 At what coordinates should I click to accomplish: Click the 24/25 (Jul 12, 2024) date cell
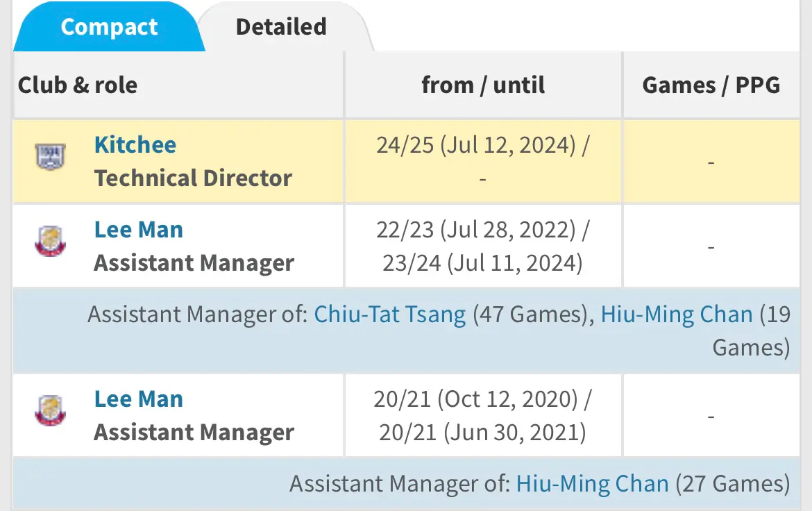(x=483, y=161)
